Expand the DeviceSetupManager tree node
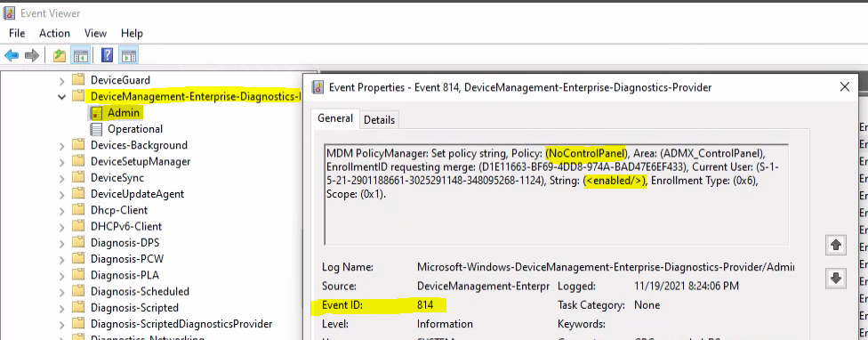 tap(62, 162)
